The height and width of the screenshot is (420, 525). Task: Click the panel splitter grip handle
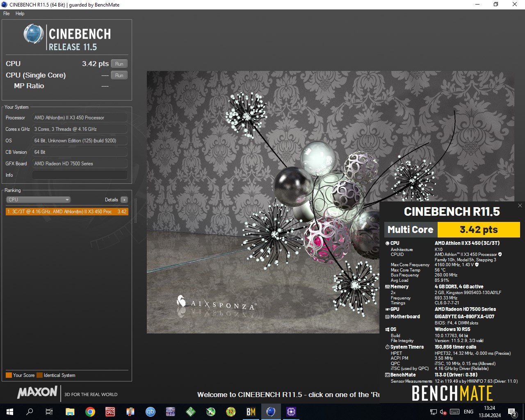[x=136, y=210]
